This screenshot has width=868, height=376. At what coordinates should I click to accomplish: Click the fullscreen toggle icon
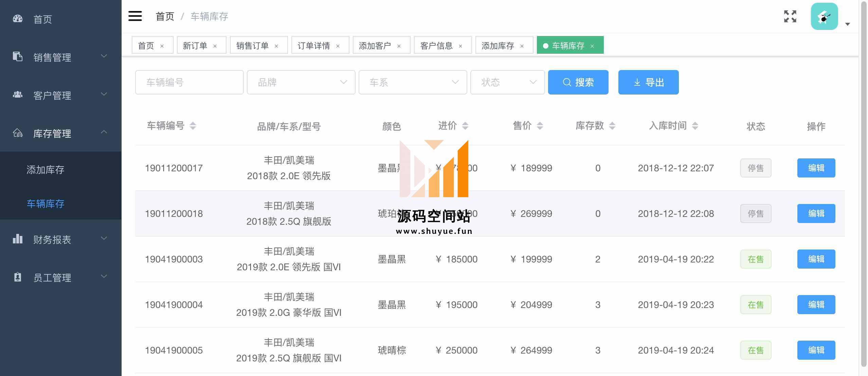(x=790, y=16)
